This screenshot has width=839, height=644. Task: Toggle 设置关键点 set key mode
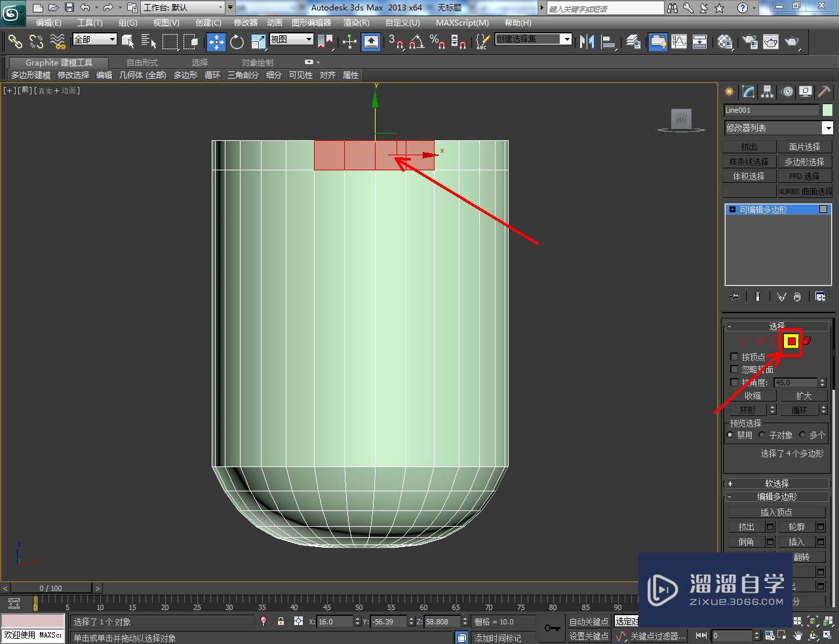(x=589, y=636)
